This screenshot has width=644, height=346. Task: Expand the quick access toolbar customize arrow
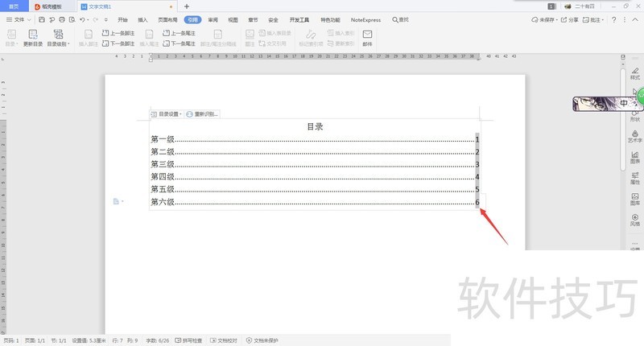coord(106,19)
